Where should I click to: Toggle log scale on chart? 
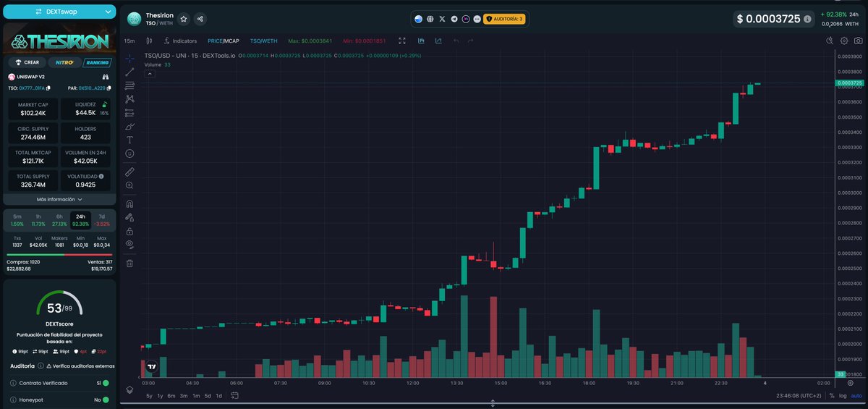click(x=843, y=396)
